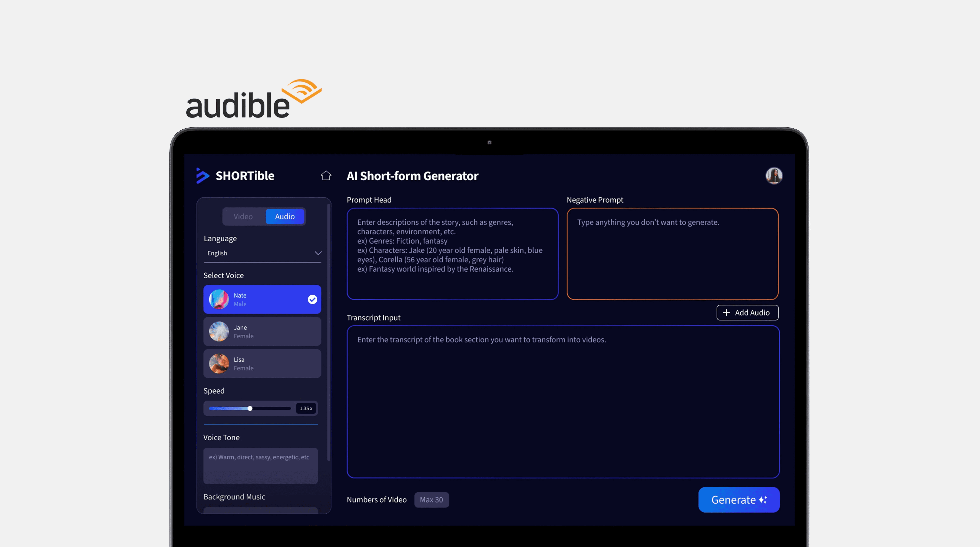Click the home icon
The height and width of the screenshot is (547, 980).
click(326, 175)
